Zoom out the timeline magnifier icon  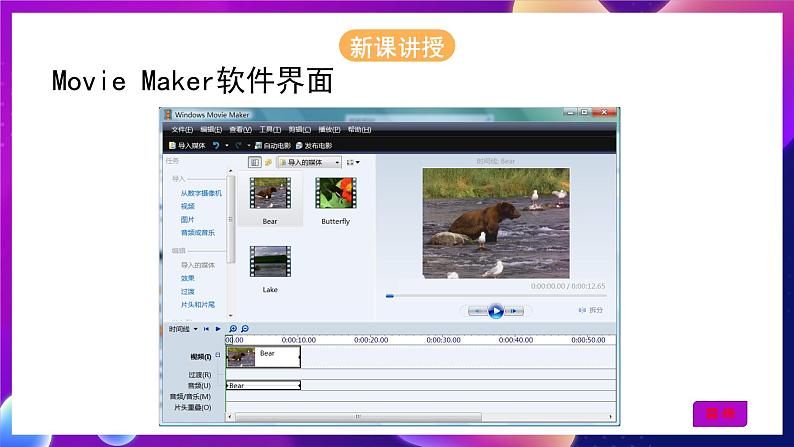click(x=245, y=329)
